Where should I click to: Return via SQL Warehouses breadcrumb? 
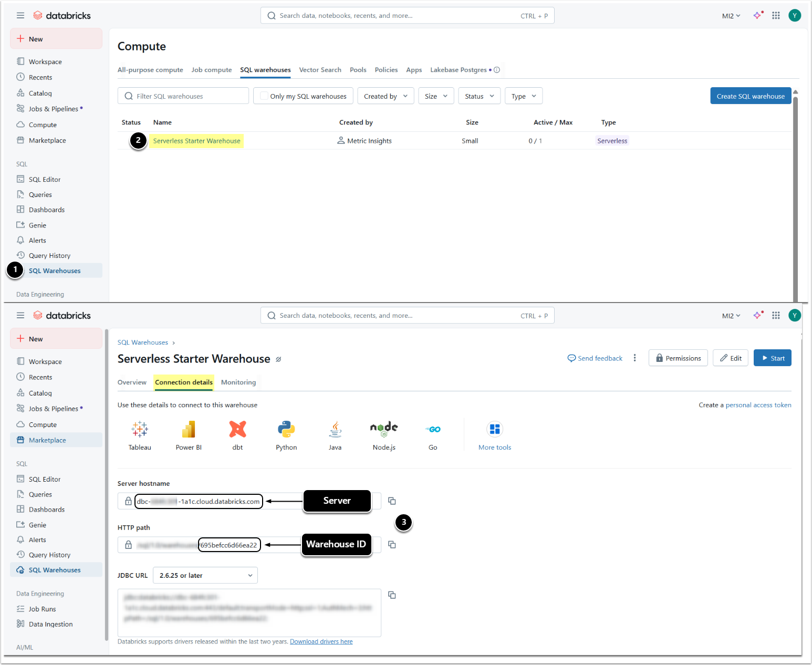(x=143, y=342)
